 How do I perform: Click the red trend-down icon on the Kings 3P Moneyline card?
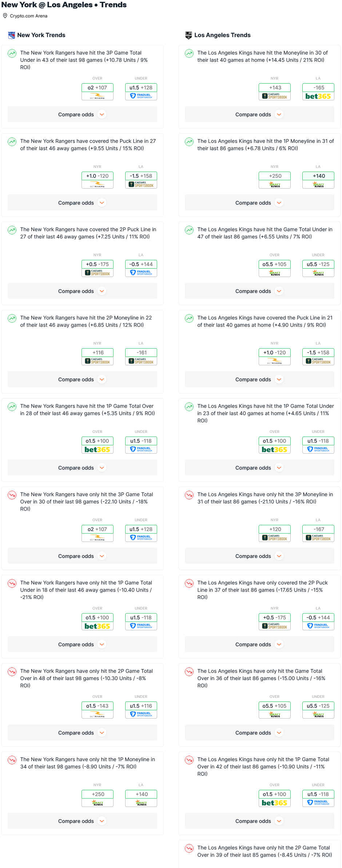tap(189, 495)
